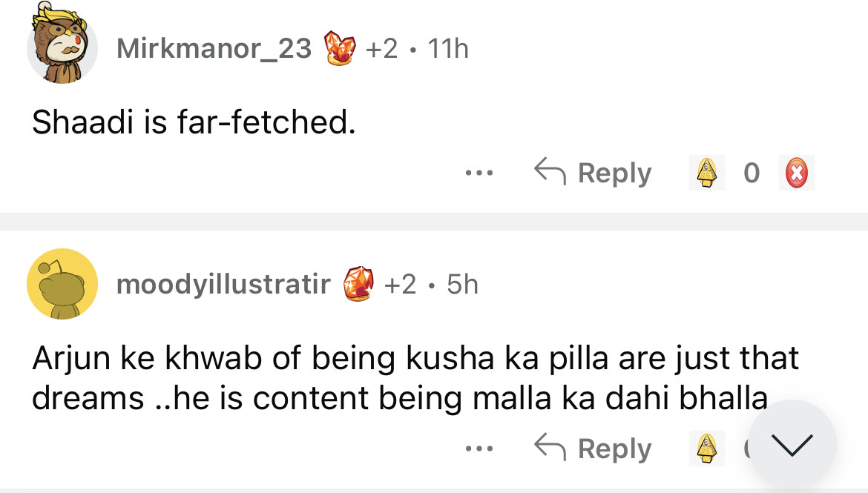Select the comment text starting "Arjun ke khwab"
This screenshot has width=868, height=493.
pos(415,378)
